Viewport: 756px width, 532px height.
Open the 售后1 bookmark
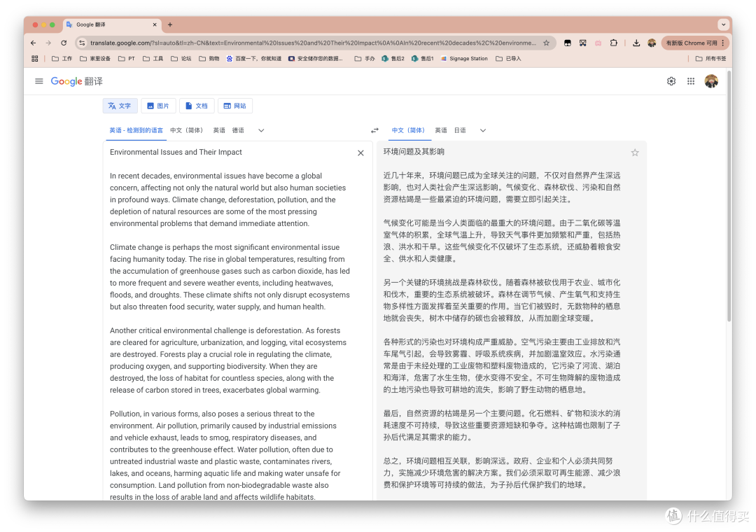click(422, 58)
